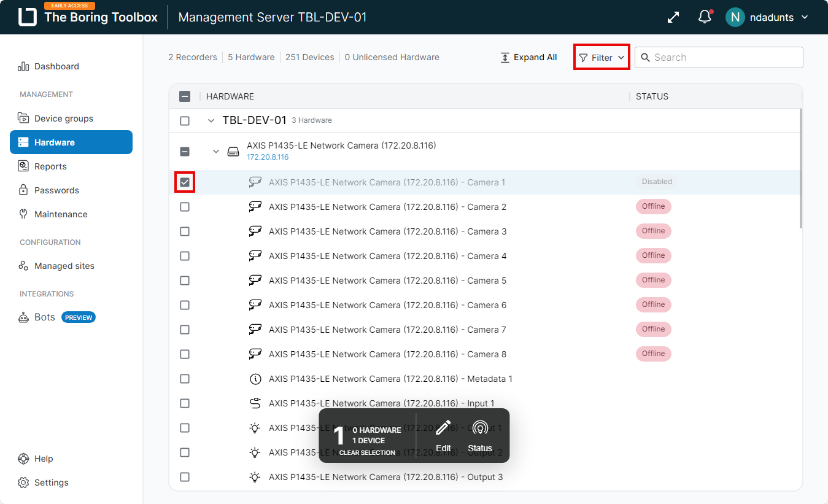Select the Camera 6 row name text
Image resolution: width=828 pixels, height=504 pixels.
coord(387,305)
